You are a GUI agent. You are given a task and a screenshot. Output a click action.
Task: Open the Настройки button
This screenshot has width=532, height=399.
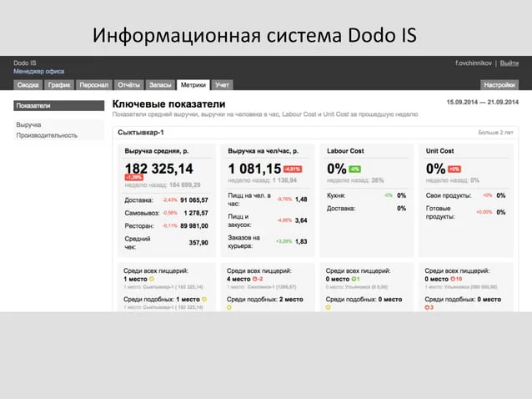pyautogui.click(x=499, y=85)
